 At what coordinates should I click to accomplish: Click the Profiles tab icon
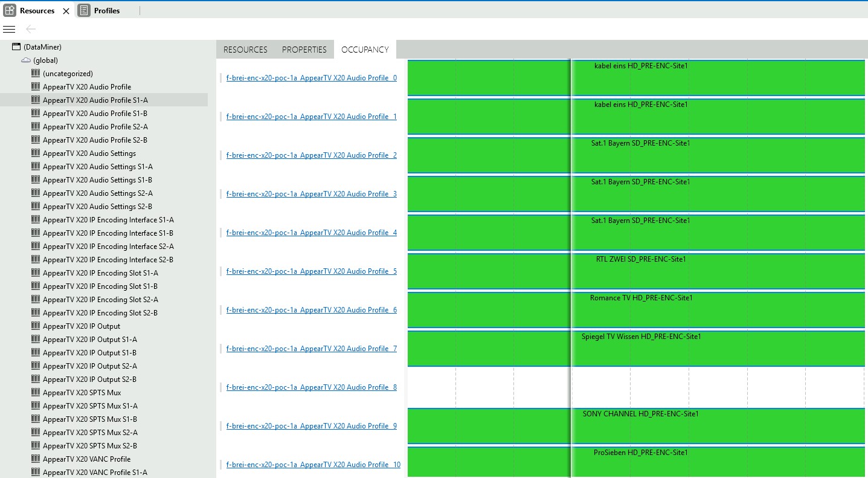(84, 10)
